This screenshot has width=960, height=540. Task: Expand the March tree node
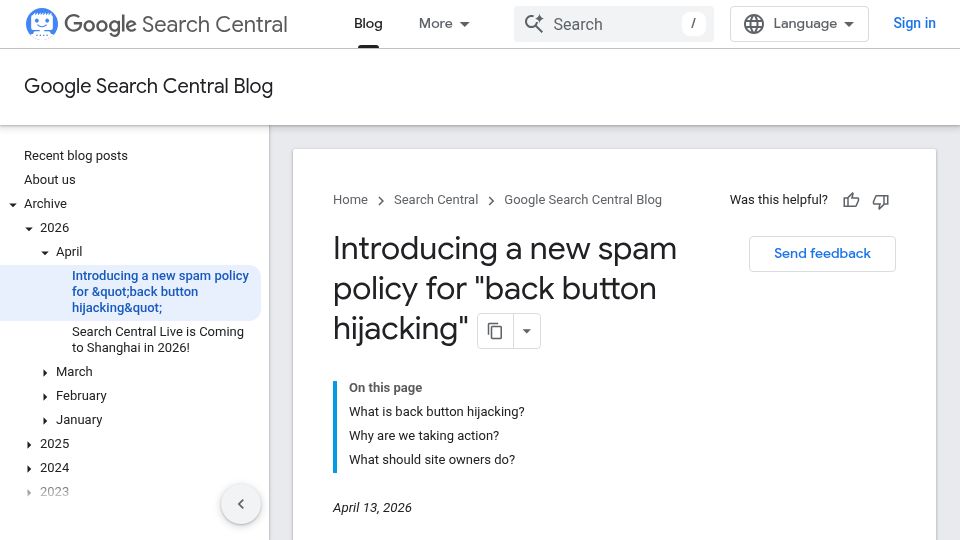coord(45,372)
